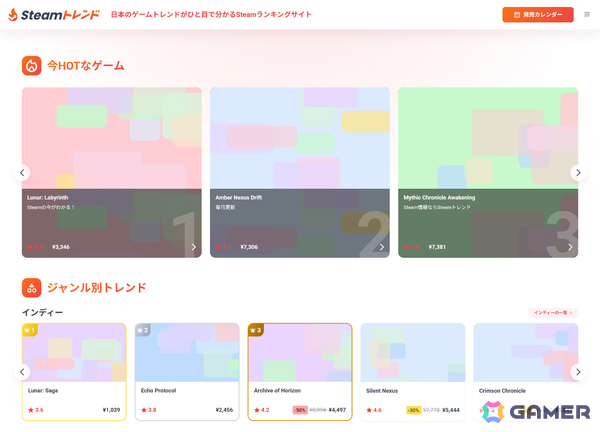Click the rank 2 crown badge on Echo Protocol

tap(142, 330)
